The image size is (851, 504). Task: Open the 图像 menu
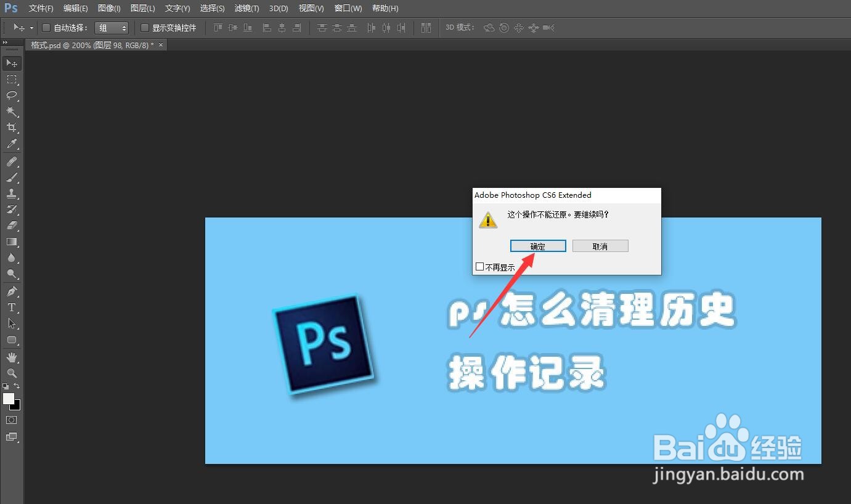coord(108,8)
